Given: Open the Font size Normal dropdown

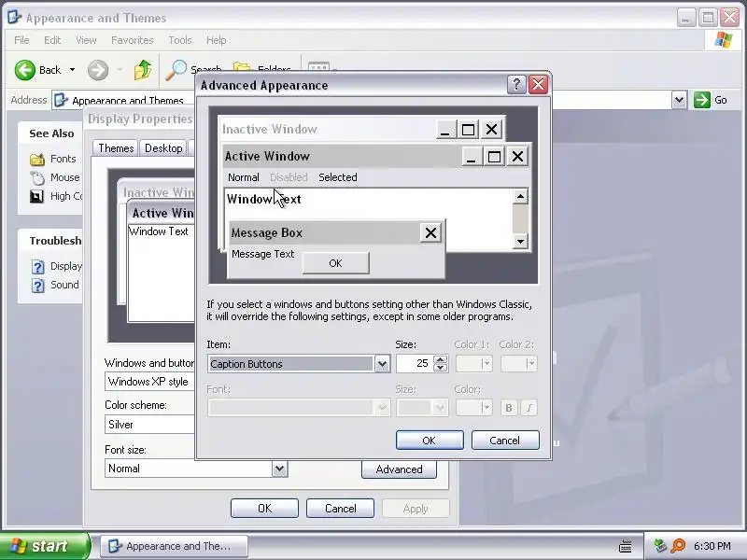Looking at the screenshot, I should point(279,469).
